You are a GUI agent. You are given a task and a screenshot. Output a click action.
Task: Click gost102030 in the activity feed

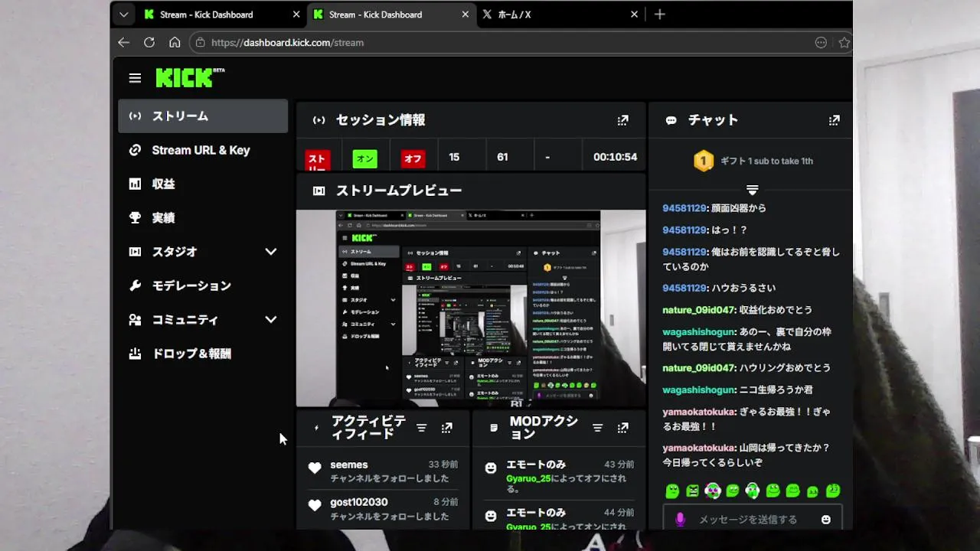click(x=359, y=502)
